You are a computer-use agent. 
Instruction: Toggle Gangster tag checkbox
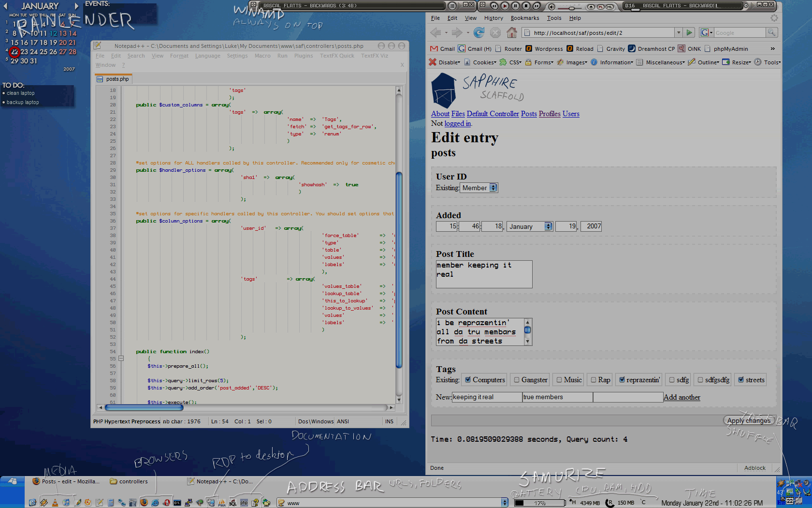517,380
